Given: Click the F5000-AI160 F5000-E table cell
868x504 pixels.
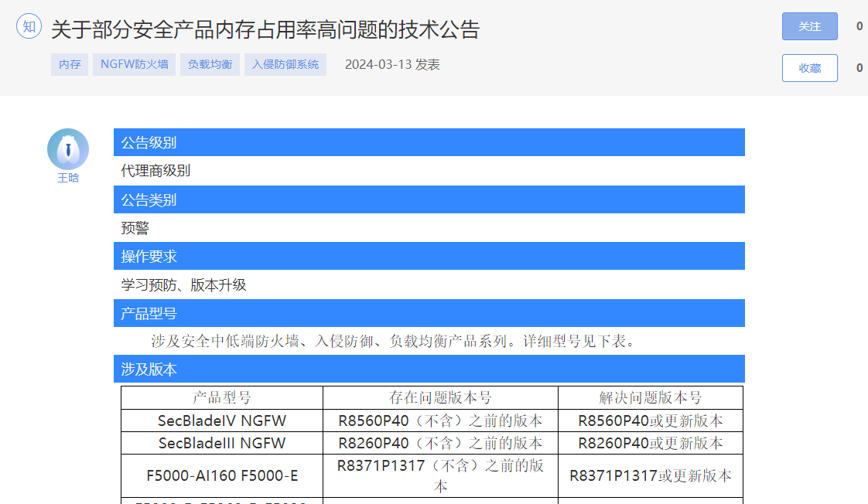Looking at the screenshot, I should [x=222, y=475].
